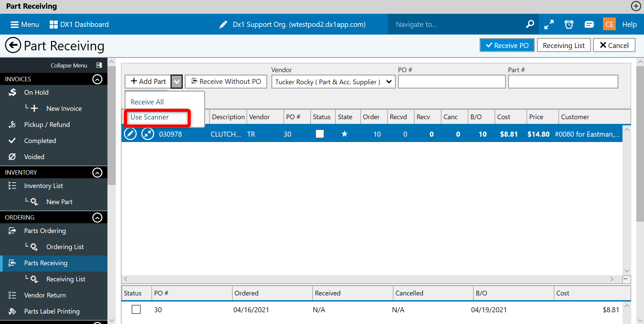Open the DX1 Dashboard grid icon
This screenshot has height=324, width=644.
tap(53, 25)
